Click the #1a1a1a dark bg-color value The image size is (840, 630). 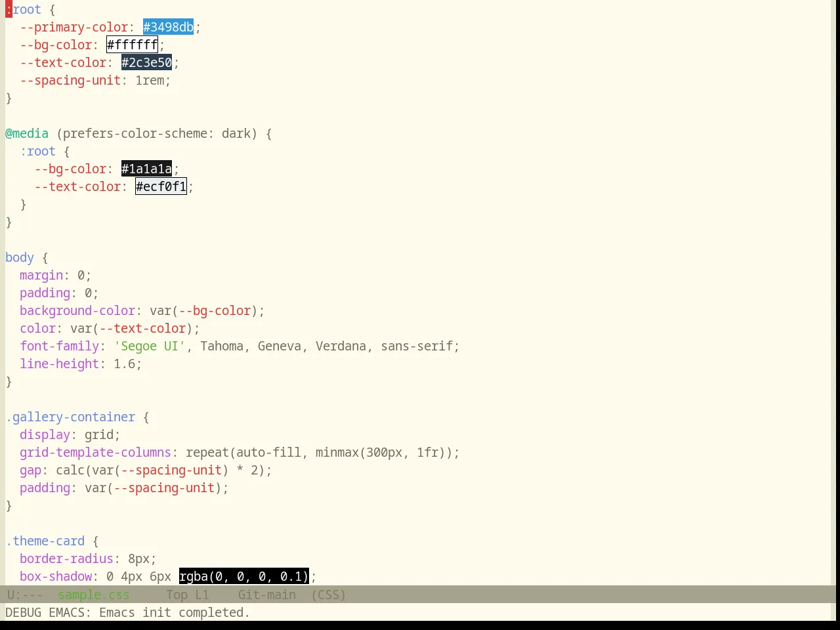pyautogui.click(x=146, y=169)
